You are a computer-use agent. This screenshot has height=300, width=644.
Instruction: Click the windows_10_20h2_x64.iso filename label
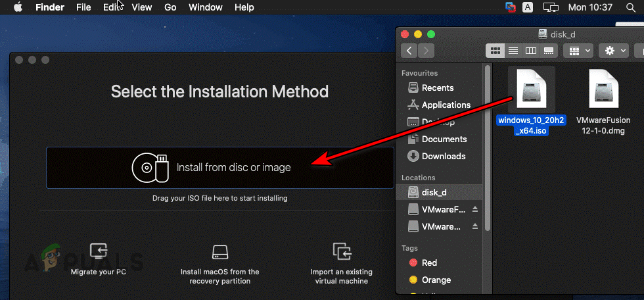coord(532,126)
